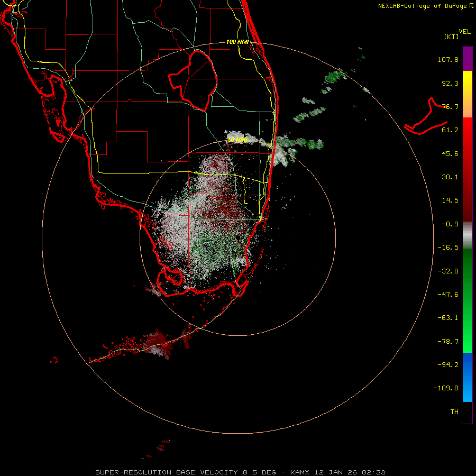Click the 100 NMI range ring label
Image resolution: width=476 pixels, height=476 pixels.
pyautogui.click(x=237, y=42)
